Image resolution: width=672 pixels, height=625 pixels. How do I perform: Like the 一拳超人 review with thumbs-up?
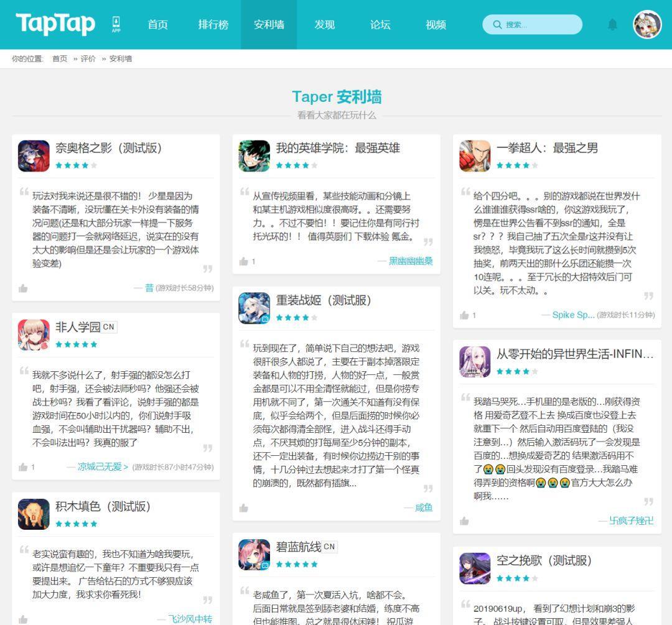[x=464, y=315]
